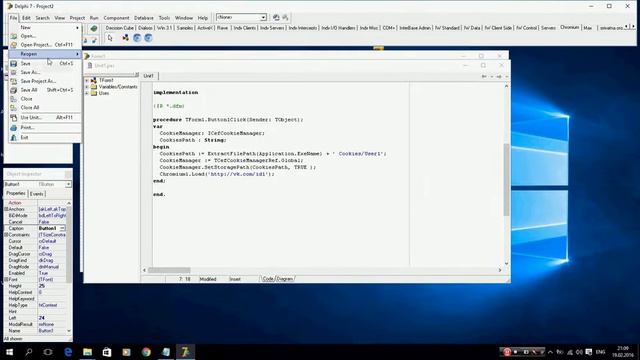640x360 pixels.
Task: Open the Component menu
Action: [116, 18]
